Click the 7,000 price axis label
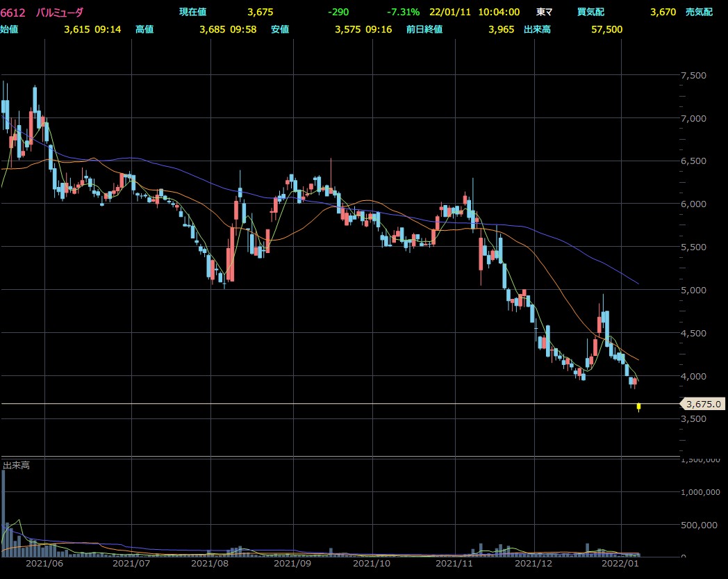The height and width of the screenshot is (579, 728). click(693, 118)
